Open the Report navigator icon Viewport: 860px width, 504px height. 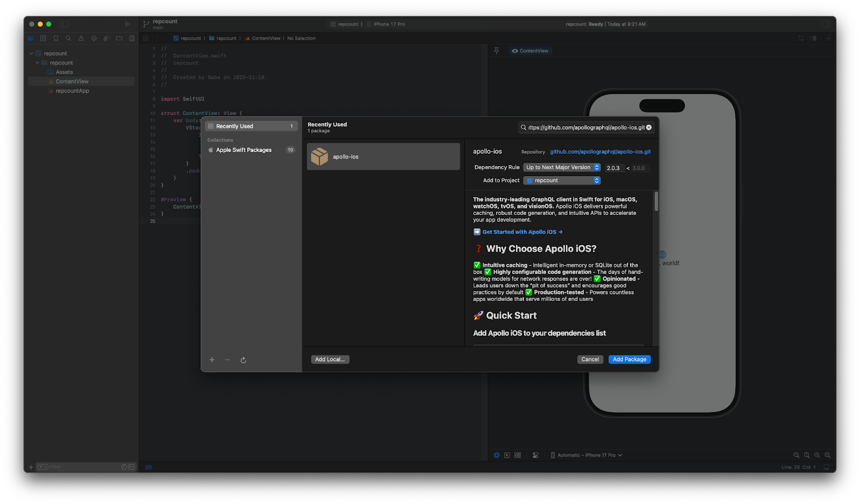pos(132,39)
